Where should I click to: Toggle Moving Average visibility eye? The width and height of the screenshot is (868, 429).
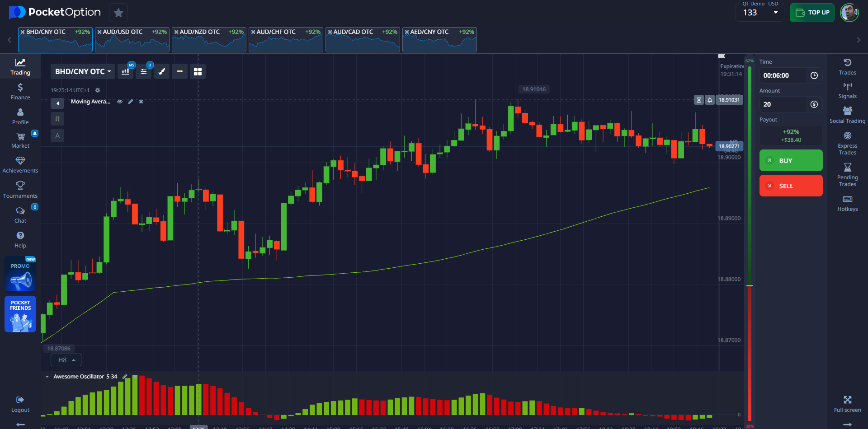tap(120, 102)
